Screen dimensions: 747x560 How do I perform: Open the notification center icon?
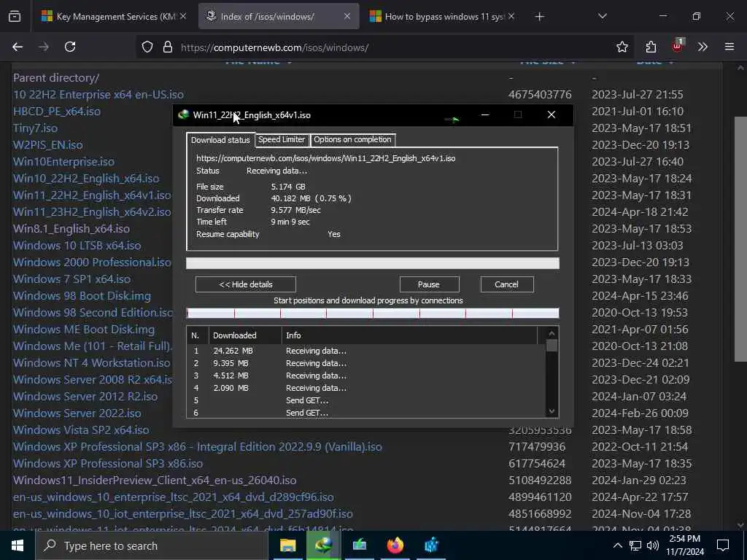pyautogui.click(x=723, y=545)
